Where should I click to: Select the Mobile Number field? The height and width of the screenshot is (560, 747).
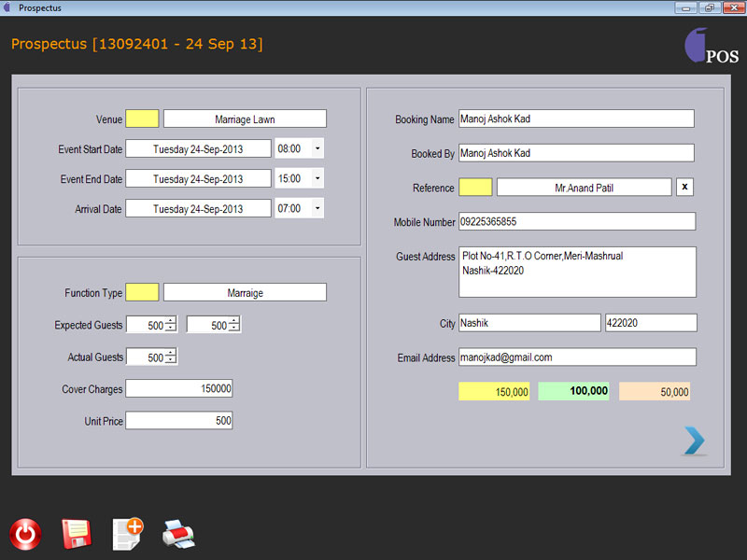tap(576, 222)
